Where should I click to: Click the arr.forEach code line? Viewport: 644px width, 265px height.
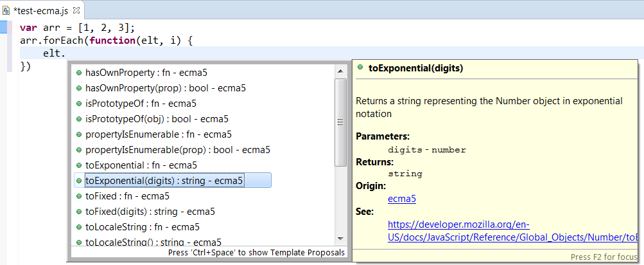click(x=106, y=41)
